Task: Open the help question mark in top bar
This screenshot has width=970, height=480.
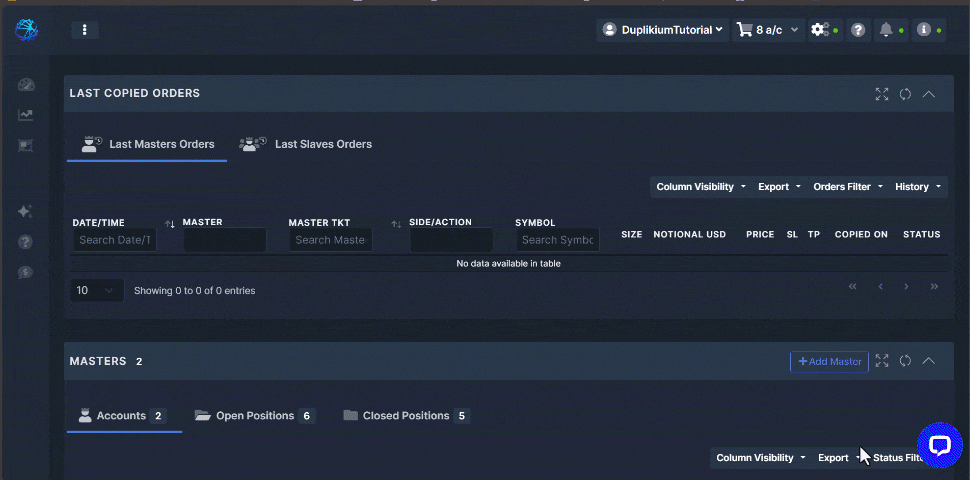Action: 857,30
